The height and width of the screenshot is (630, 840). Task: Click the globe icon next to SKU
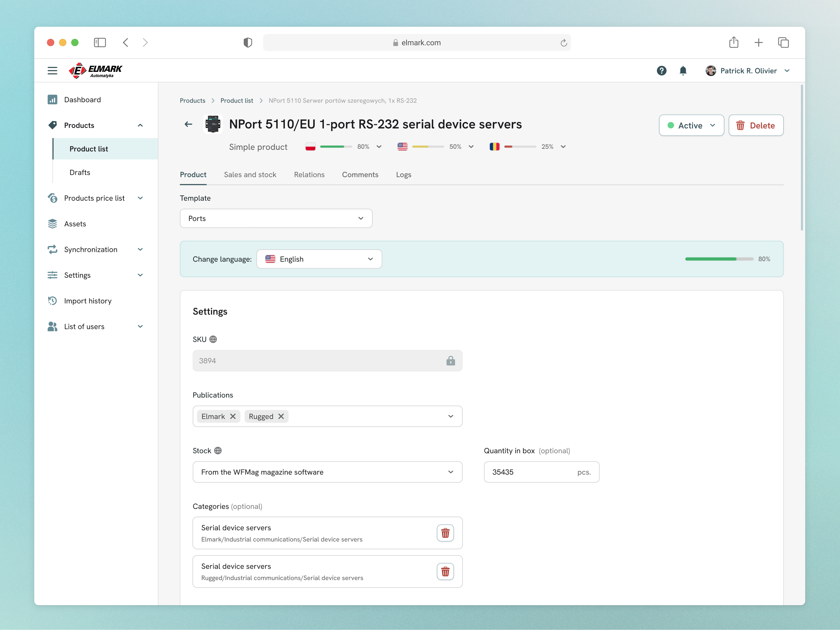click(213, 339)
